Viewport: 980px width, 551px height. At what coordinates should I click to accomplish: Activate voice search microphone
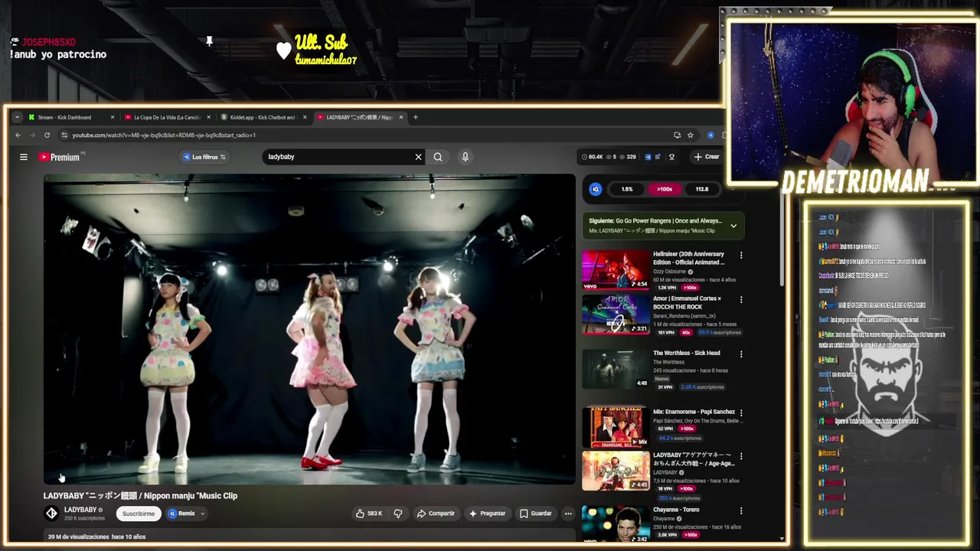[465, 157]
